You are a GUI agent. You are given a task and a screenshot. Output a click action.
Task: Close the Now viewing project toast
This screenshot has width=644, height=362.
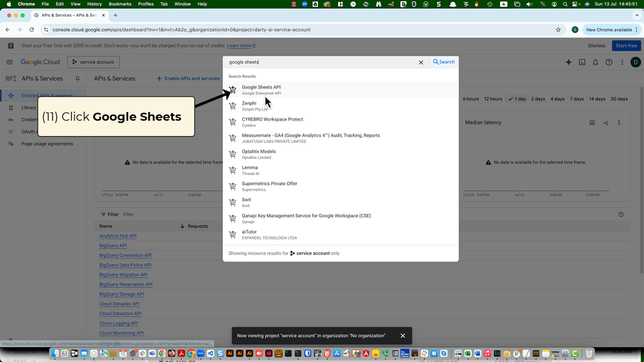pos(402,336)
